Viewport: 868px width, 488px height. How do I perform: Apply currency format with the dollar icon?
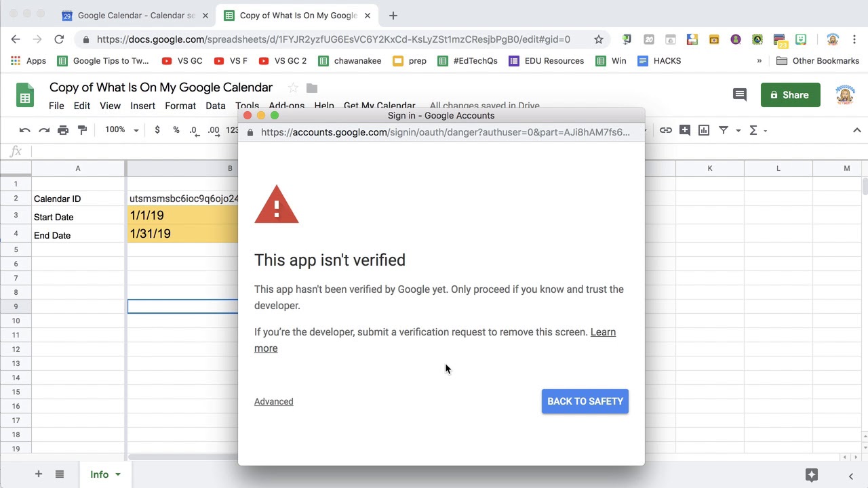157,130
